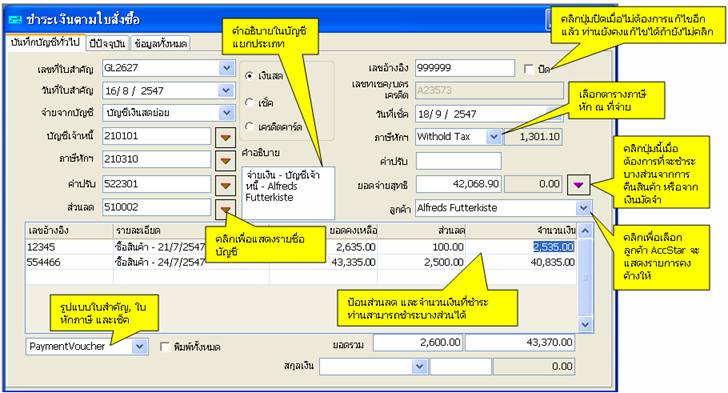This screenshot has height=393, width=728.
Task: Click account list icon beside 210101 field
Action: [x=226, y=138]
